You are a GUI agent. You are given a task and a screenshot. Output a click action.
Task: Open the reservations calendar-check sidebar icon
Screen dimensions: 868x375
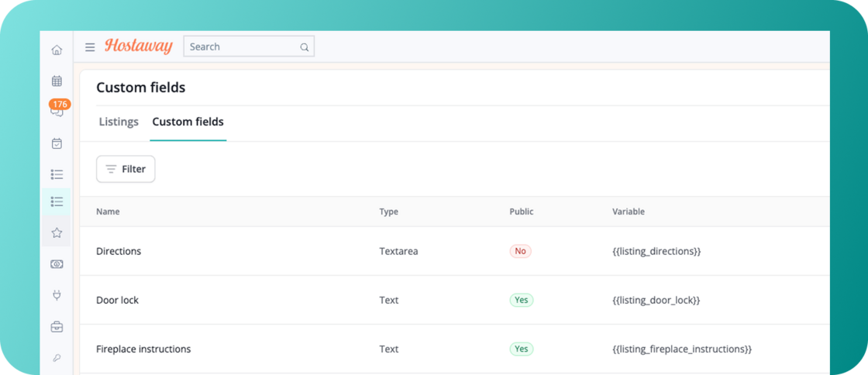point(57,143)
